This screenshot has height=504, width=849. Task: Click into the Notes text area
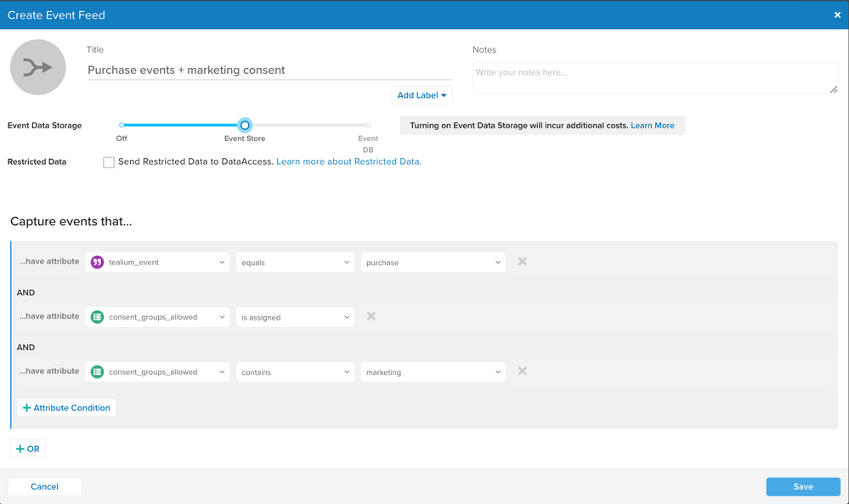coord(654,77)
